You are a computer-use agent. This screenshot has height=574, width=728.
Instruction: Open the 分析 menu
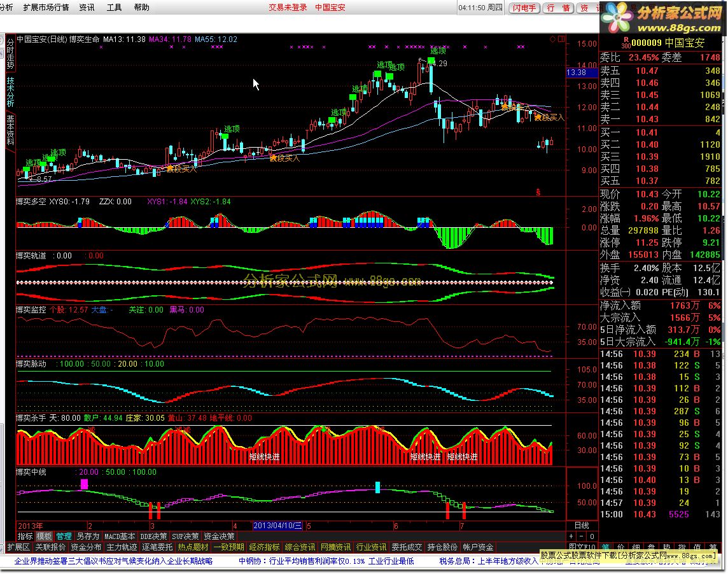click(x=6, y=8)
